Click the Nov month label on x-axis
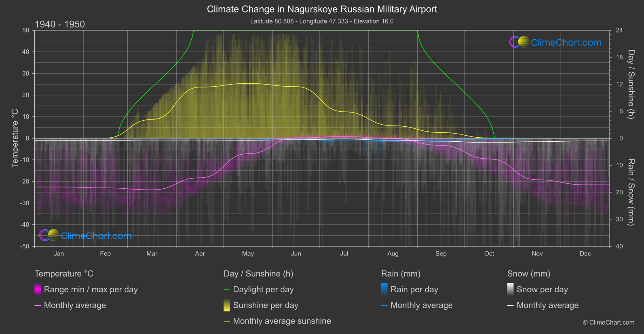Image resolution: width=644 pixels, height=334 pixels. pos(537,253)
